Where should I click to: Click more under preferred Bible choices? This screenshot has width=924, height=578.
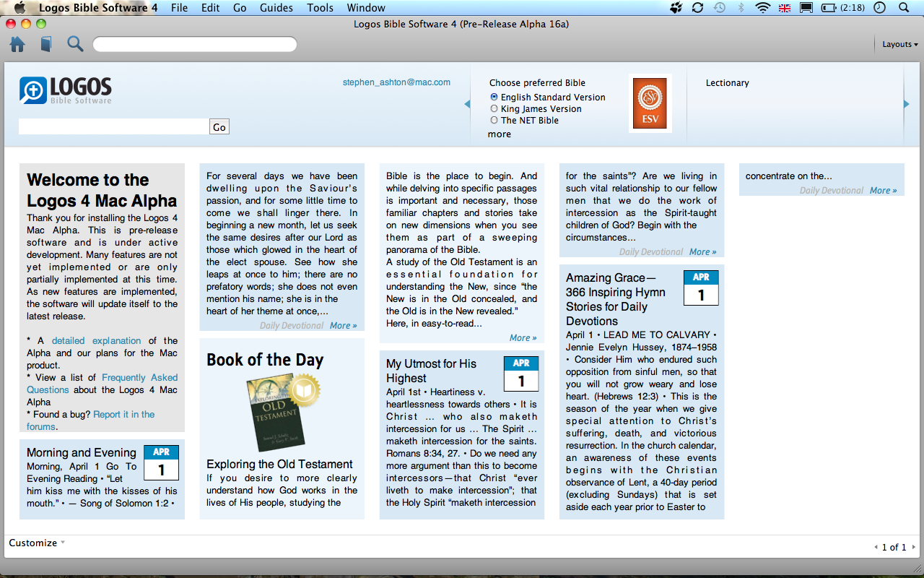click(499, 134)
